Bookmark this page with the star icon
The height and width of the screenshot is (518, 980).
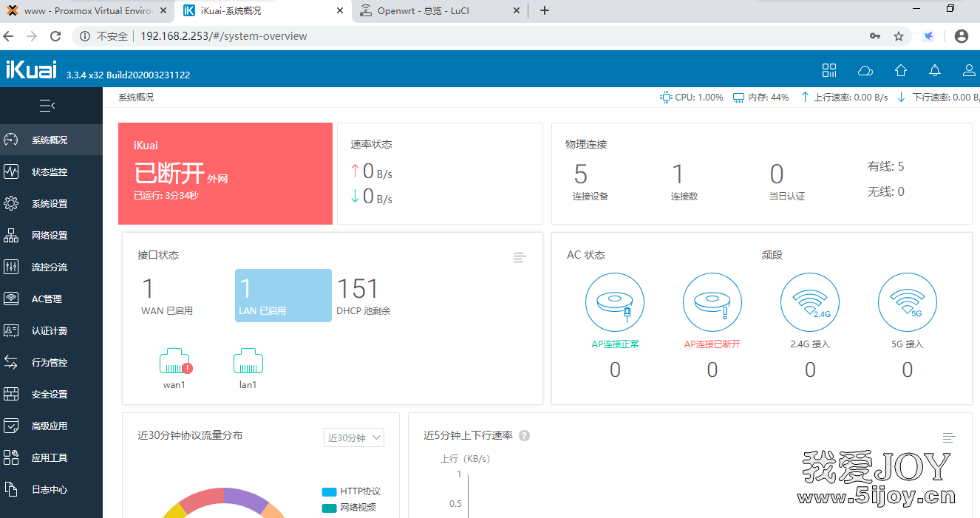tap(899, 36)
